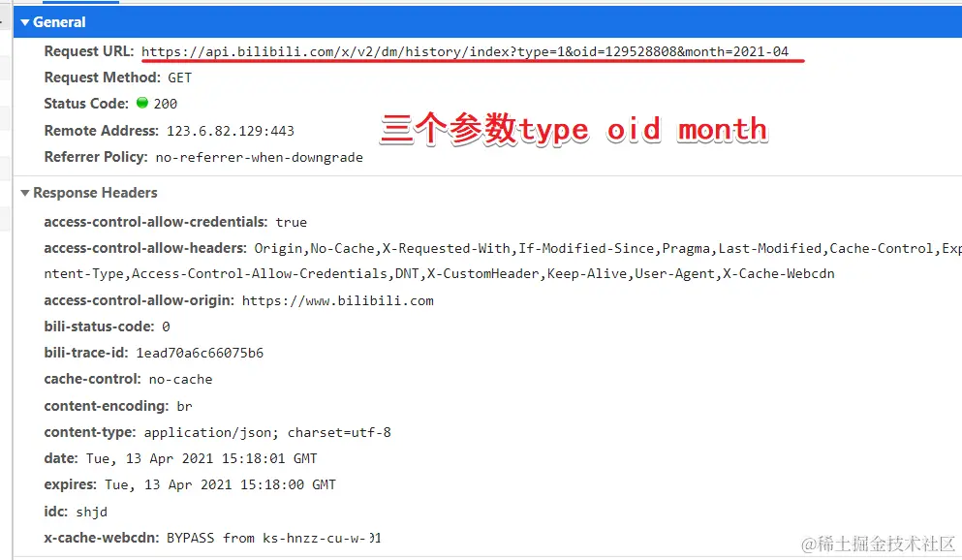Image resolution: width=962 pixels, height=560 pixels.
Task: Click the Referrer Policy label
Action: tap(96, 157)
